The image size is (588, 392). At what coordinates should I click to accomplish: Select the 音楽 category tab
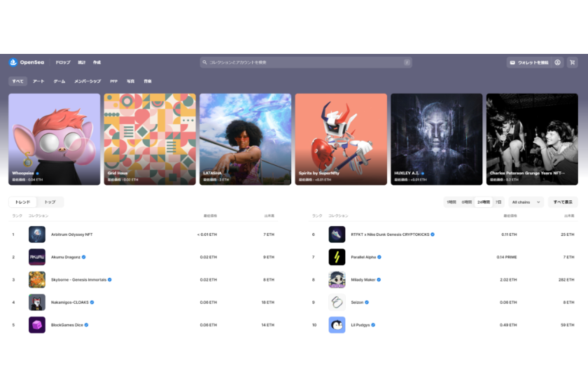tap(148, 81)
